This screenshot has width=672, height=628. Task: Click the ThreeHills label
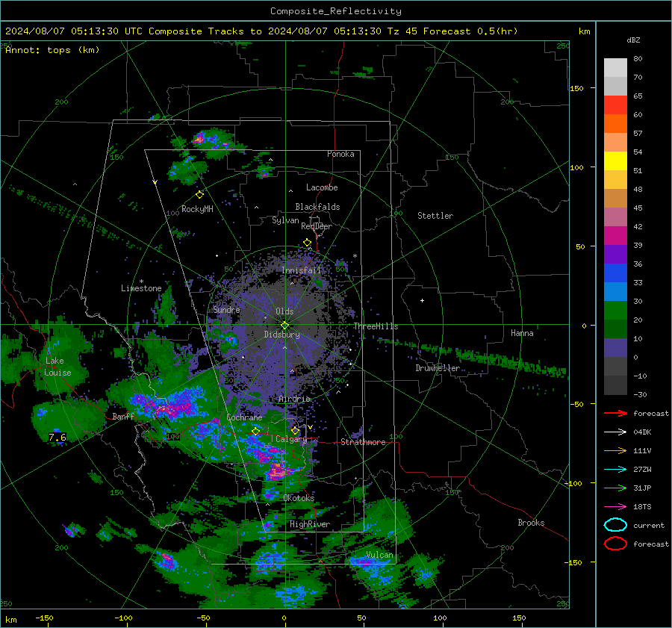376,326
